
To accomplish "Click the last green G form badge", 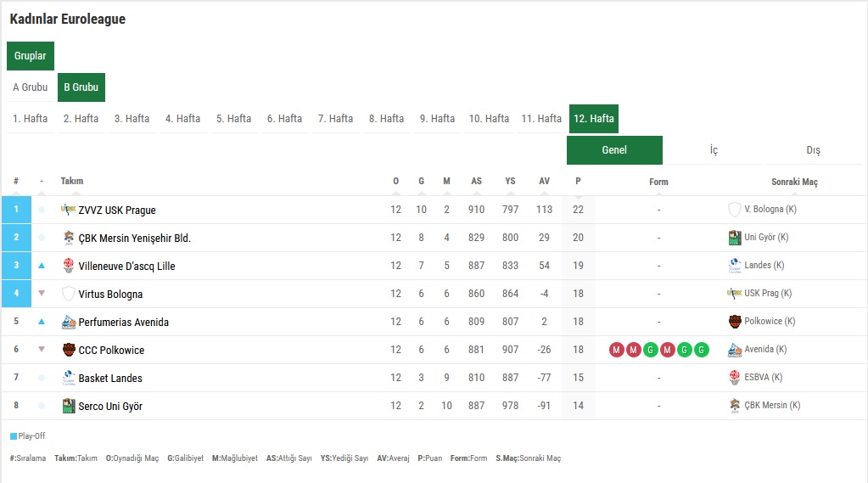I will (x=701, y=350).
